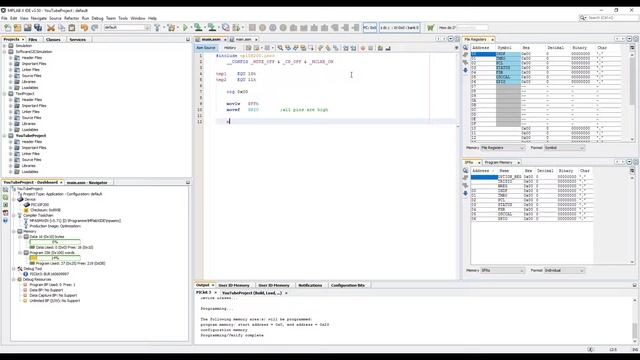Click the Cut scissors icon
This screenshot has width=640, height=360.
click(51, 28)
